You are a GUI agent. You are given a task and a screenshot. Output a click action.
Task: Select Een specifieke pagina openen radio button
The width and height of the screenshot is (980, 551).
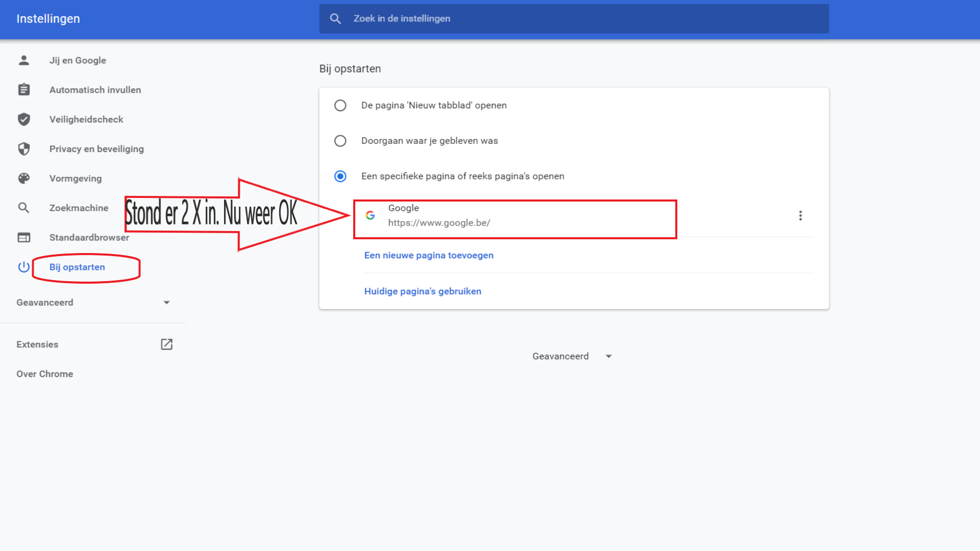(x=340, y=176)
